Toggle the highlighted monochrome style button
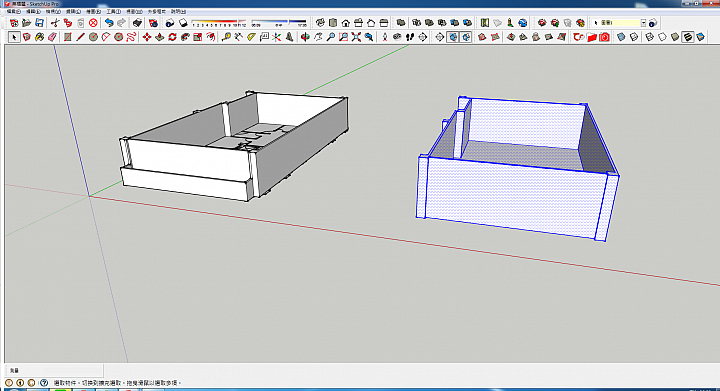This screenshot has width=720, height=391. click(687, 37)
